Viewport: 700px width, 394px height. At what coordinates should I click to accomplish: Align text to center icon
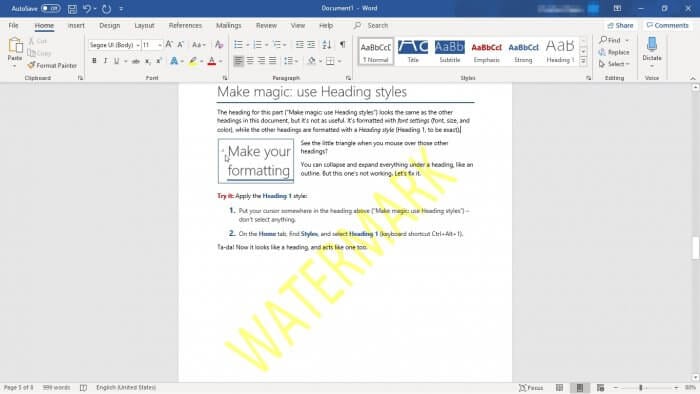tap(250, 61)
